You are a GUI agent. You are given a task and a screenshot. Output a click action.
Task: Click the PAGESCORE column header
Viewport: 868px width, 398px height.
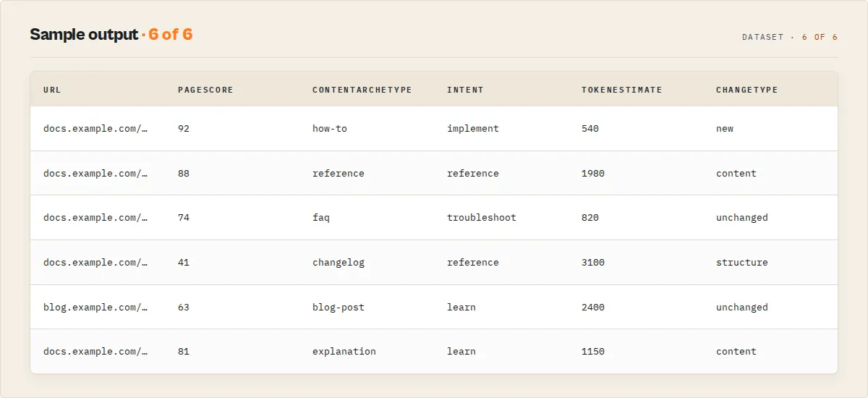pyautogui.click(x=205, y=90)
